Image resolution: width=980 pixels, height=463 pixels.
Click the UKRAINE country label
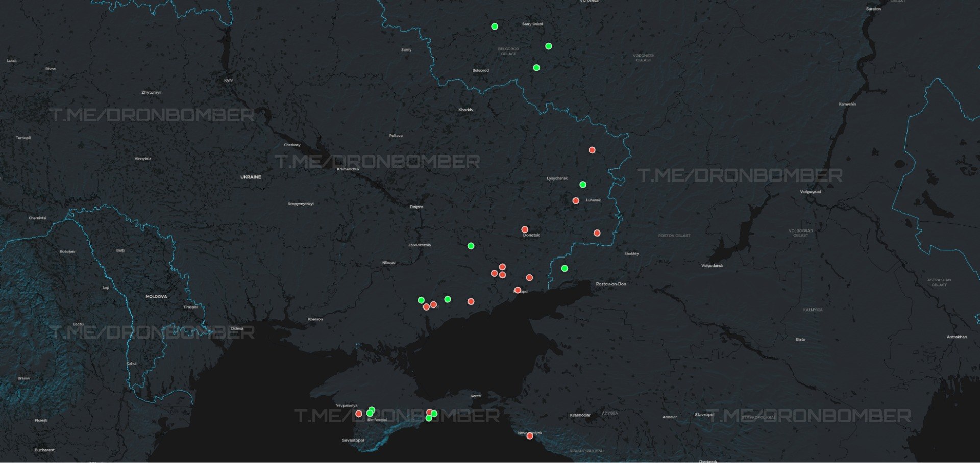pos(251,177)
